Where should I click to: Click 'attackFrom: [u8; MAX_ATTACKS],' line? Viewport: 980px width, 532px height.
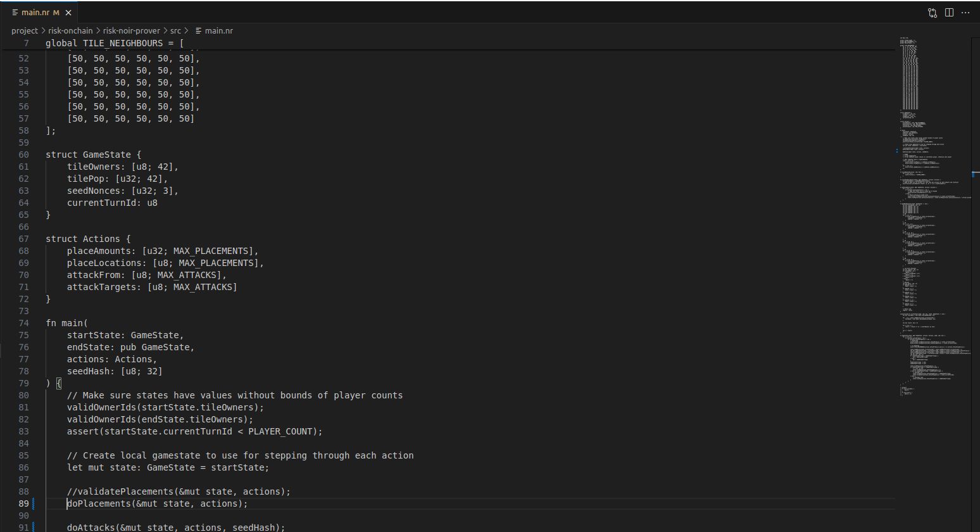click(147, 275)
